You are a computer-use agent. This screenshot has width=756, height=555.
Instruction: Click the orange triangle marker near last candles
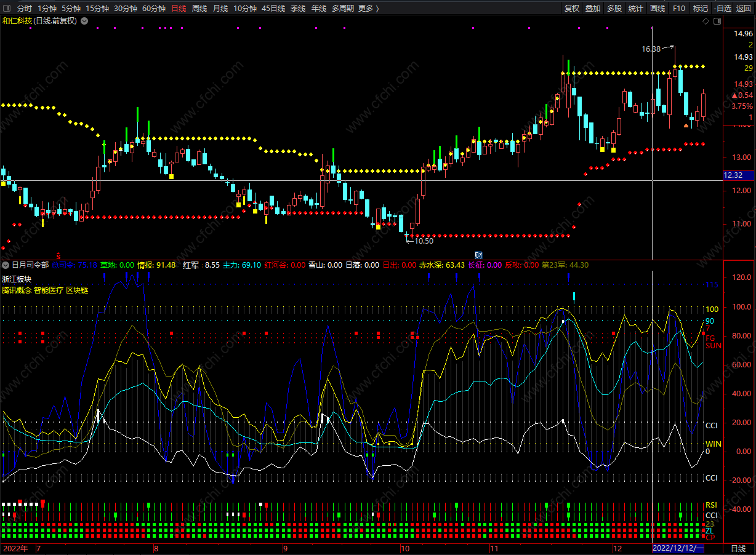[686, 126]
